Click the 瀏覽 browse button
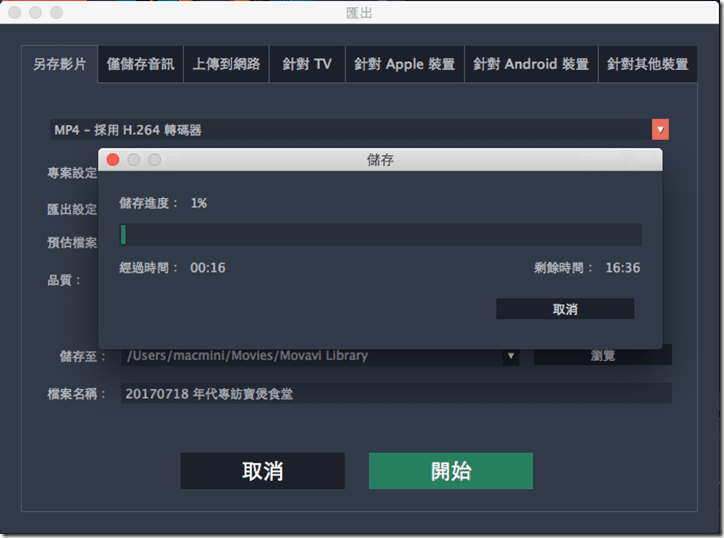 pyautogui.click(x=603, y=356)
